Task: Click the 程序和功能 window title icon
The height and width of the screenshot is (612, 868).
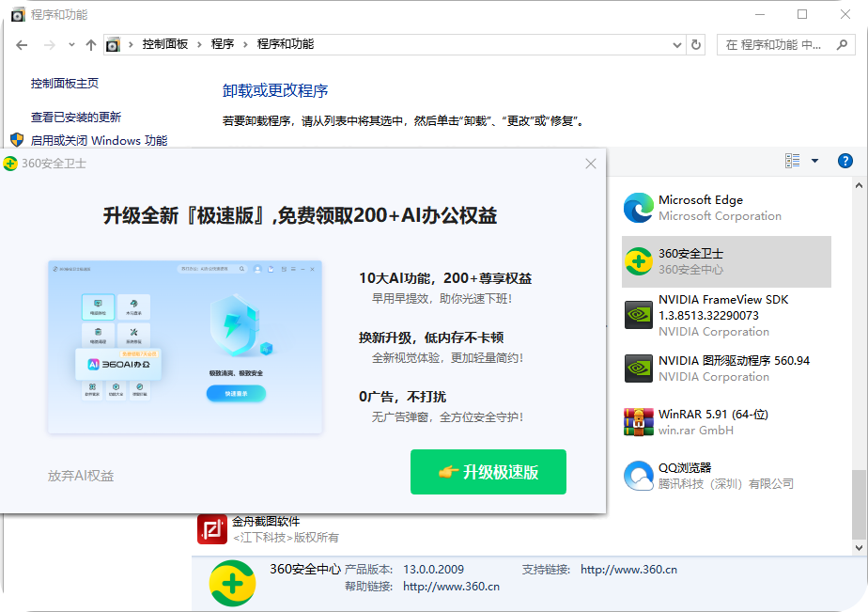Action: (18, 14)
